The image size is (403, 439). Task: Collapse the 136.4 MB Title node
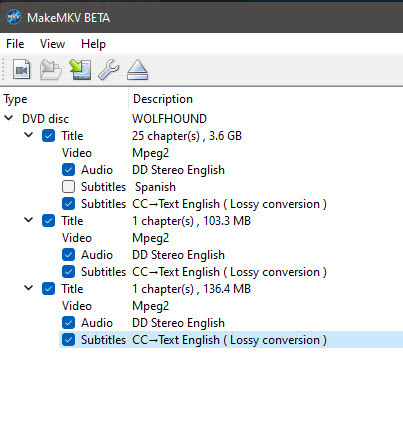coord(29,288)
